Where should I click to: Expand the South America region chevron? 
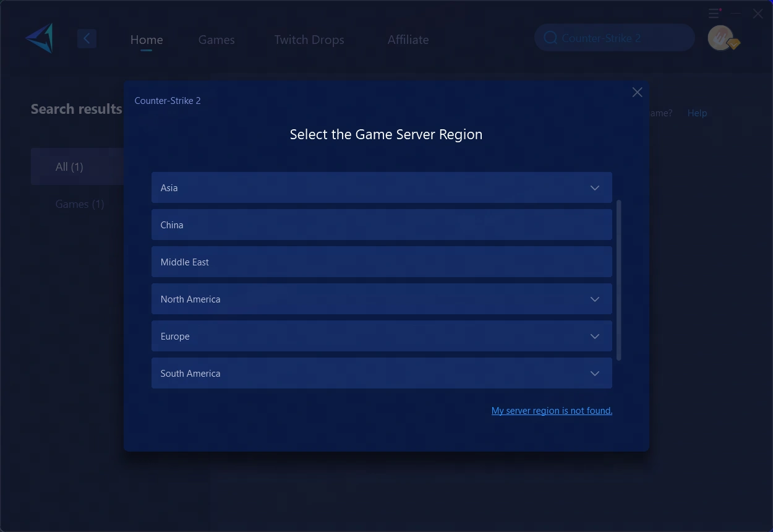click(594, 374)
